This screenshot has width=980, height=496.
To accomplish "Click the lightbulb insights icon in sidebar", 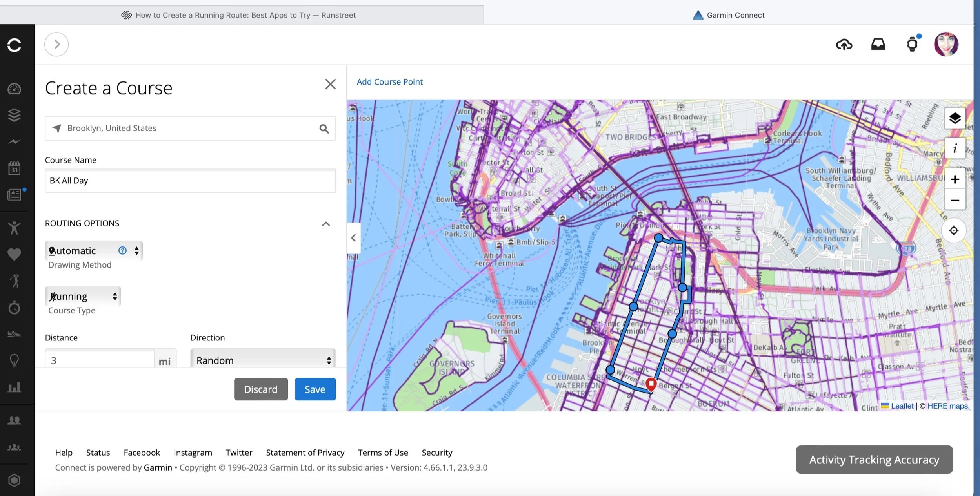I will click(x=14, y=360).
